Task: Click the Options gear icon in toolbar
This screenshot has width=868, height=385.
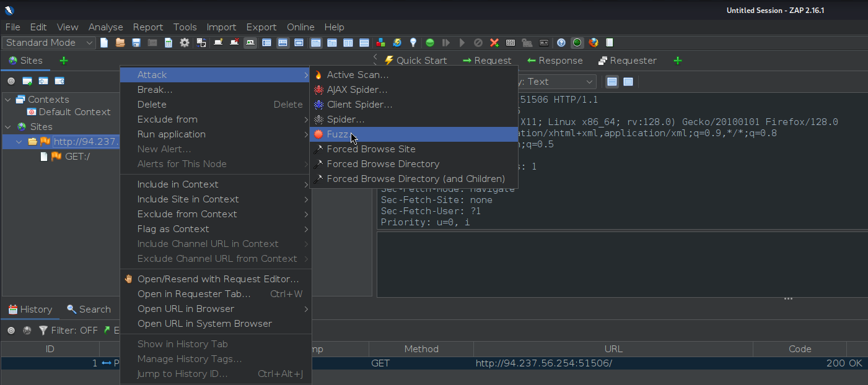Action: tap(185, 43)
